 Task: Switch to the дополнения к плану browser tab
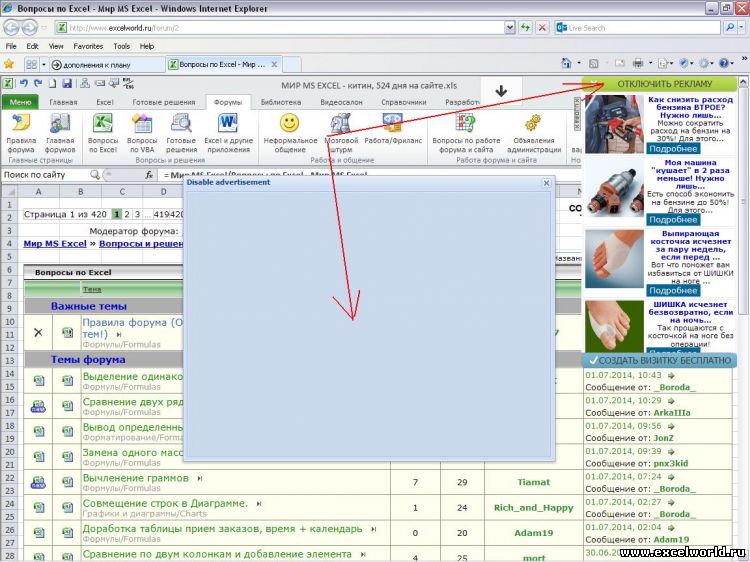[x=108, y=65]
